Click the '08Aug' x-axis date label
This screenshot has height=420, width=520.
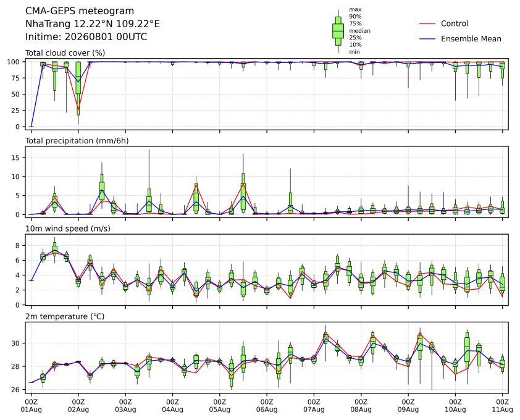click(361, 409)
